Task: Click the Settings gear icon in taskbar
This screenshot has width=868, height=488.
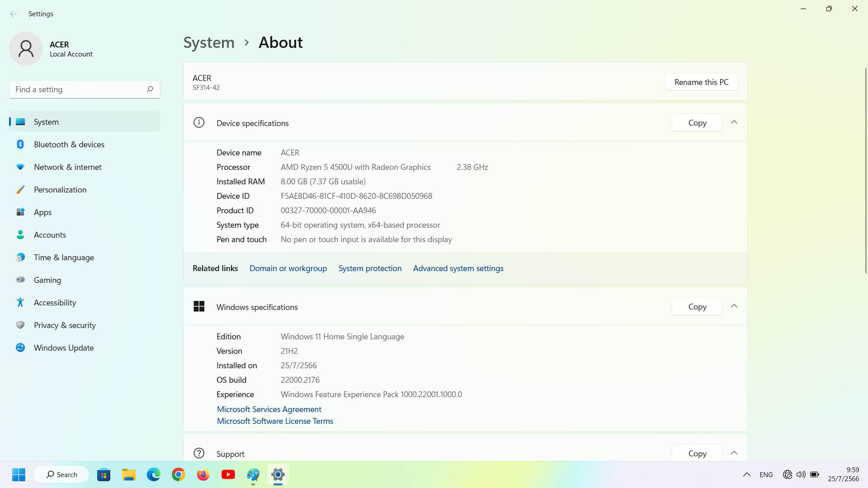Action: (x=278, y=474)
